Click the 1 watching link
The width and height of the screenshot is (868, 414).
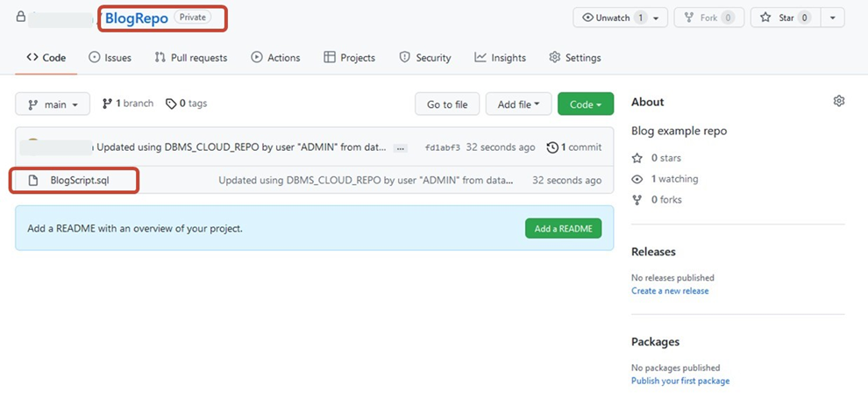click(x=666, y=179)
